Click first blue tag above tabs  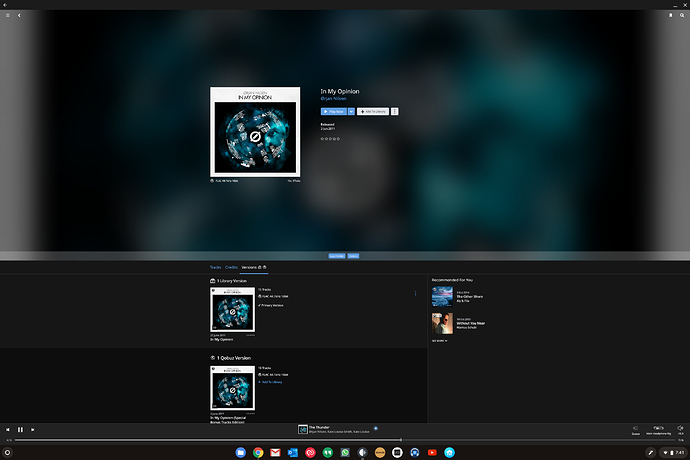click(x=337, y=256)
